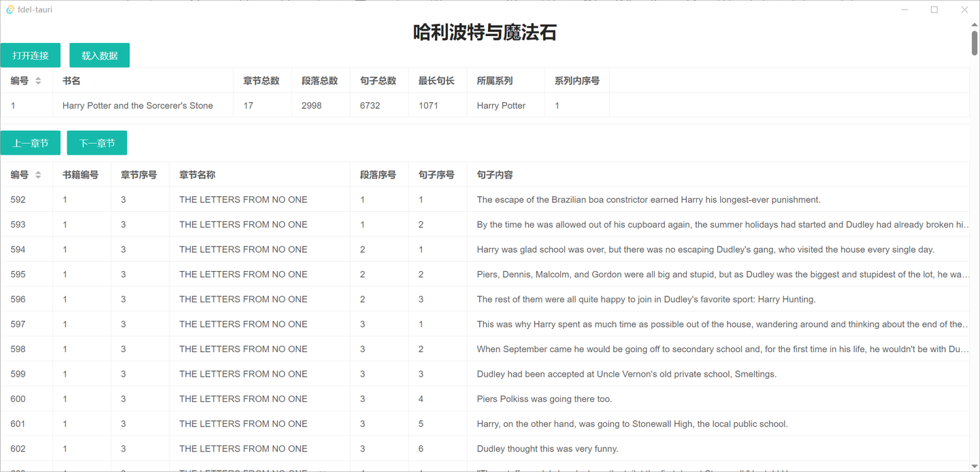Click the 上一章节 button
The height and width of the screenshot is (472, 980).
click(30, 142)
